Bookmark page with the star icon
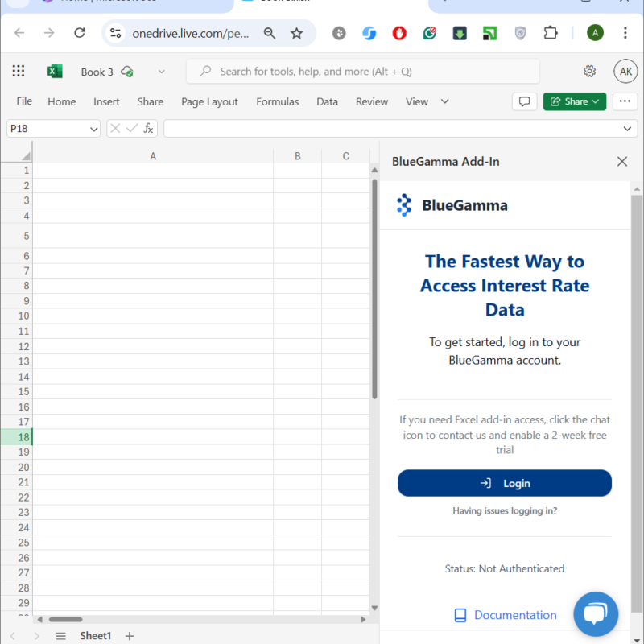The image size is (644, 644). point(296,33)
